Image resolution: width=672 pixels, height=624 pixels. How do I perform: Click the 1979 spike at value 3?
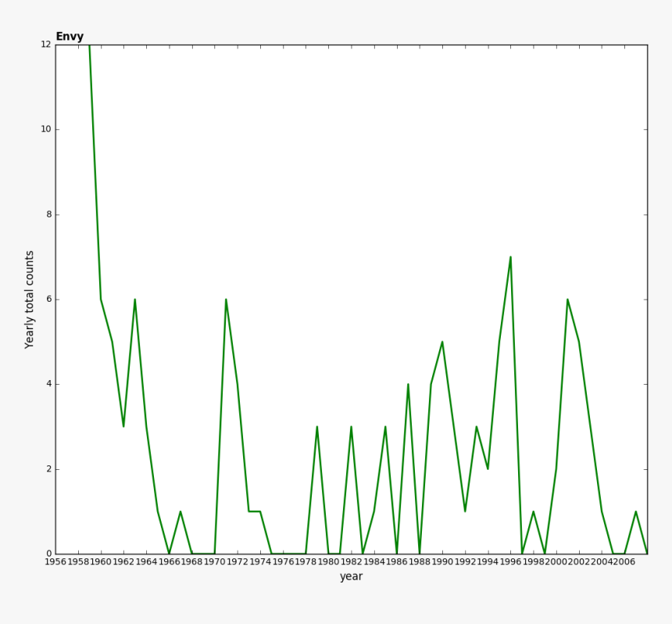tap(317, 427)
